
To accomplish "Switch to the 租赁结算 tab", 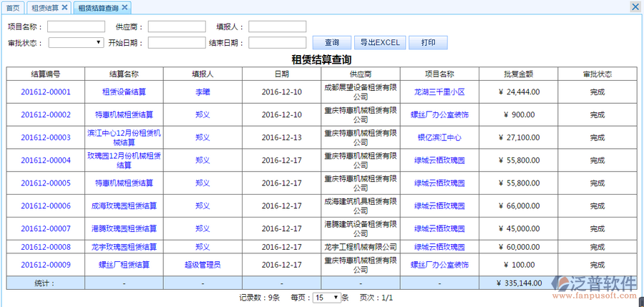I will (x=44, y=8).
